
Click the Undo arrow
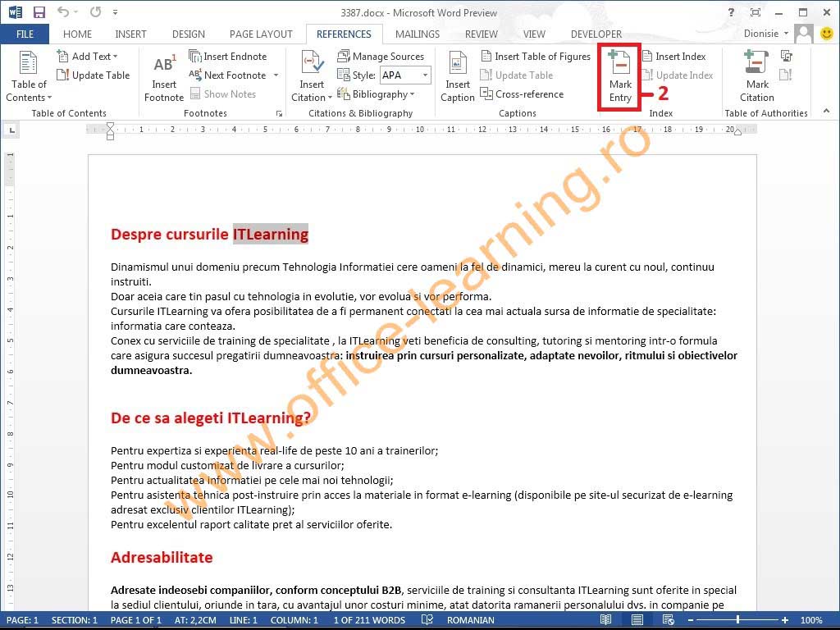tap(63, 11)
